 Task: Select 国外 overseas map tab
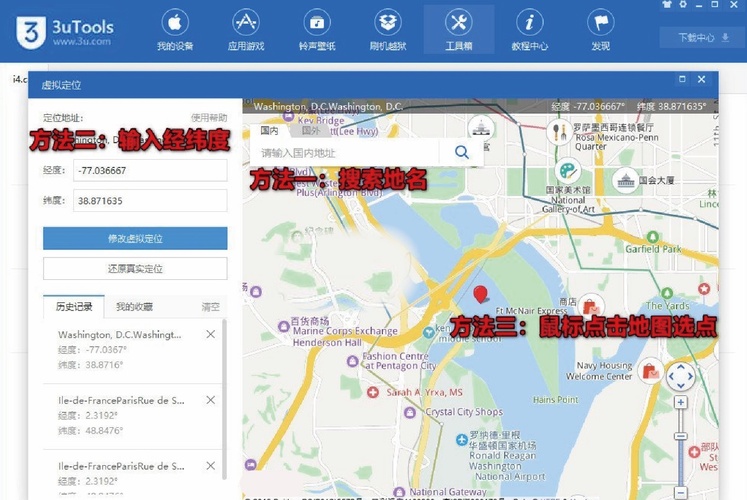click(311, 130)
